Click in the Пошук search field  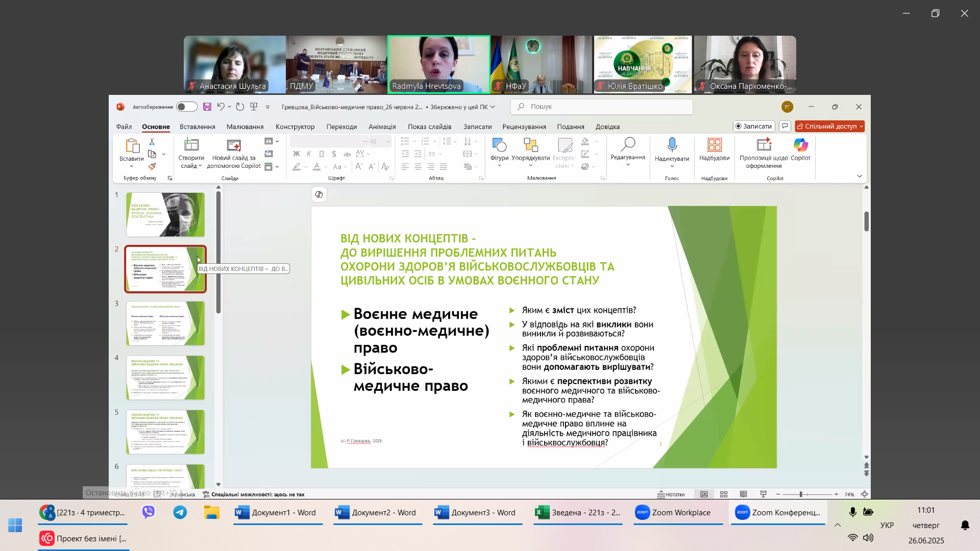click(602, 107)
